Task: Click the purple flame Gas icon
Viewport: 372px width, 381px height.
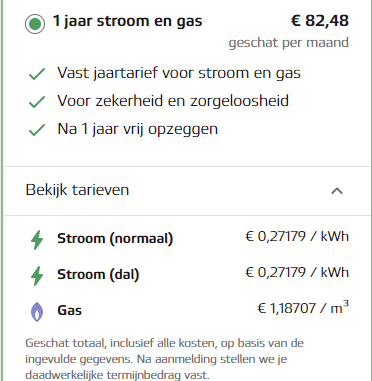Action: point(37,312)
